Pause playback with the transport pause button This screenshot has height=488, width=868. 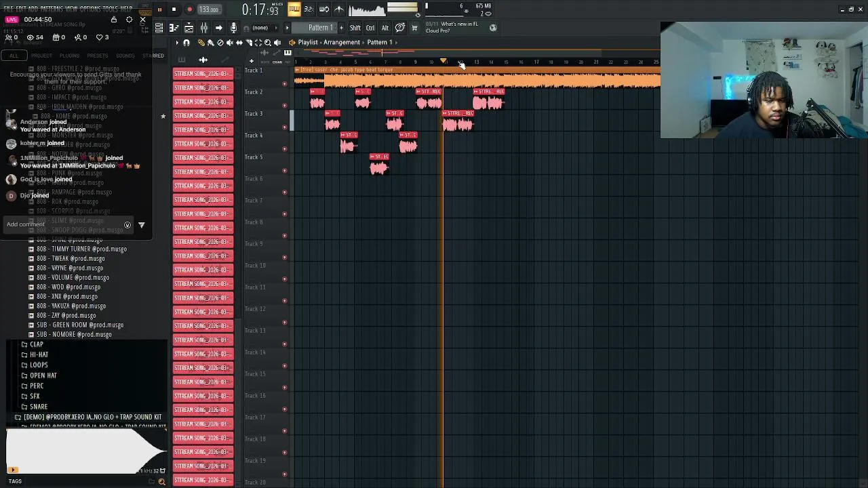tap(159, 9)
